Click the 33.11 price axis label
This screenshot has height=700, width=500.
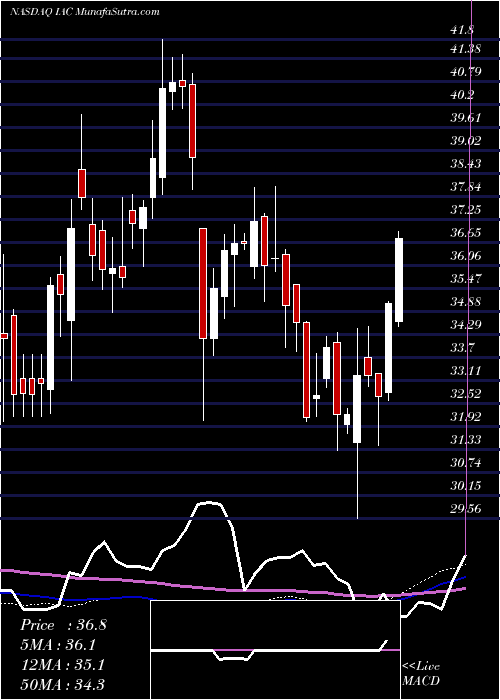click(466, 370)
